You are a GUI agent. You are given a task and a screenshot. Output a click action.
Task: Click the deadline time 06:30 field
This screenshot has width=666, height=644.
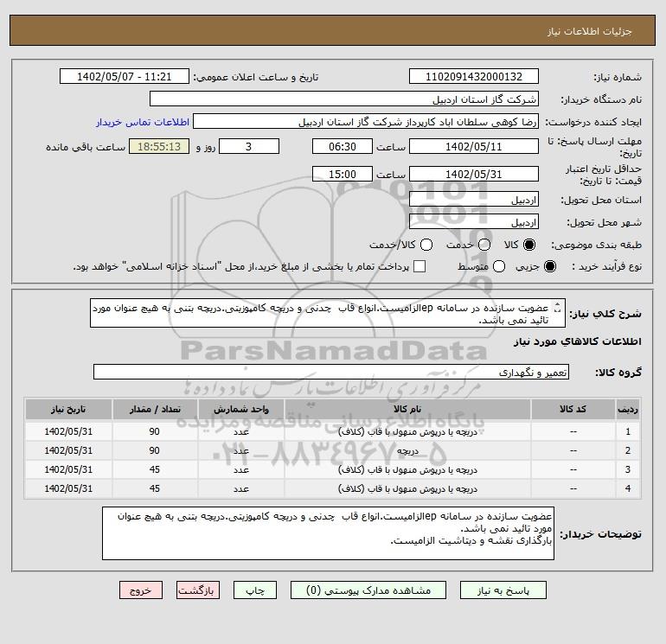pyautogui.click(x=343, y=146)
